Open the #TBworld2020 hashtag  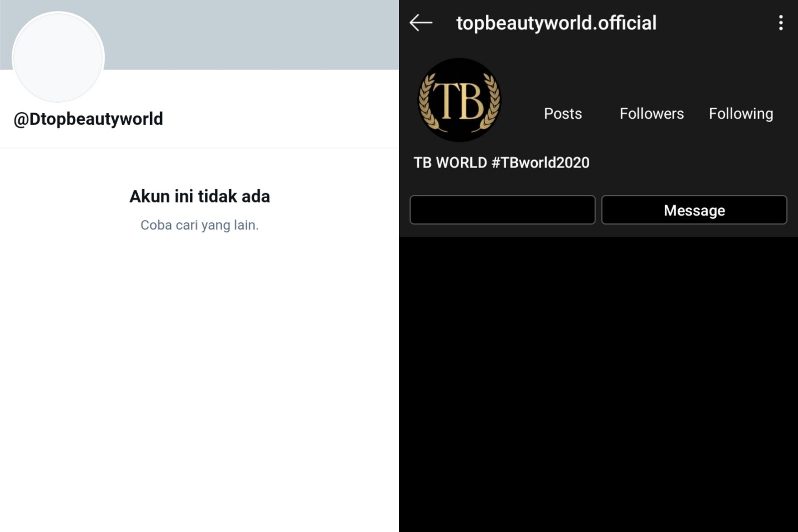pos(540,163)
